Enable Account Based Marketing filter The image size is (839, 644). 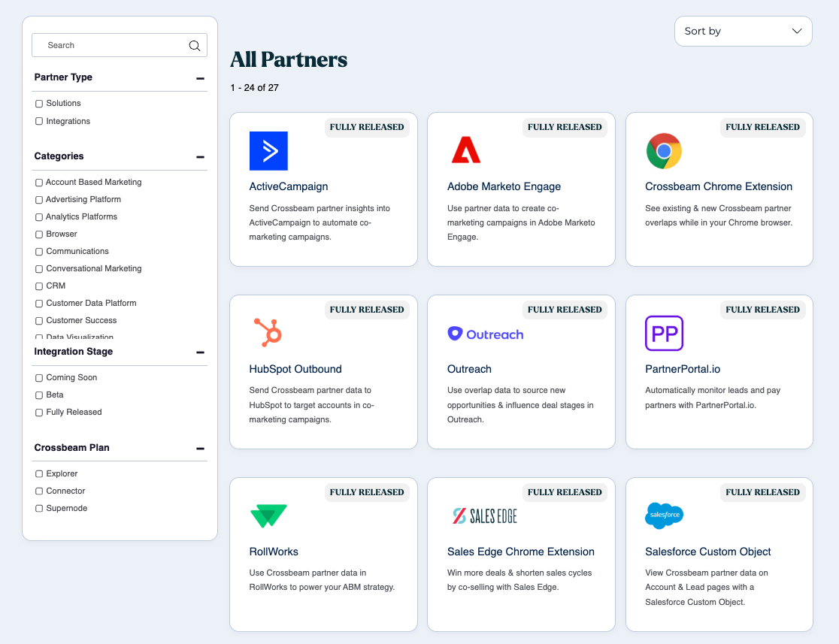(39, 183)
